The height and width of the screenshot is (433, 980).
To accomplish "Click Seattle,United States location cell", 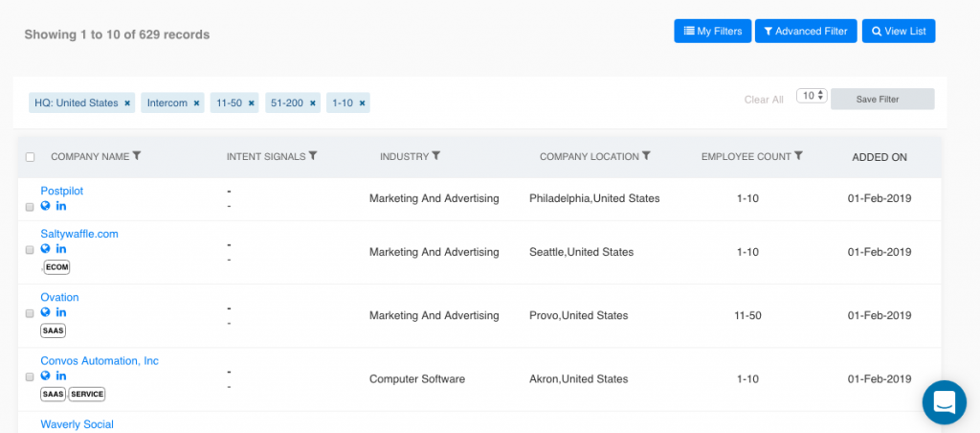I will [581, 252].
